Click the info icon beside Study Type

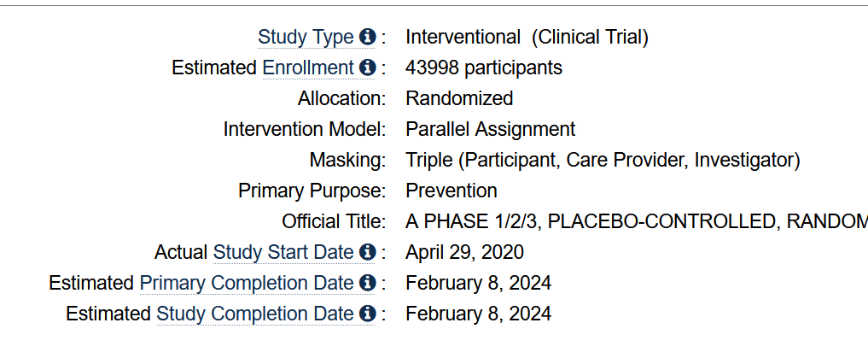click(x=366, y=38)
